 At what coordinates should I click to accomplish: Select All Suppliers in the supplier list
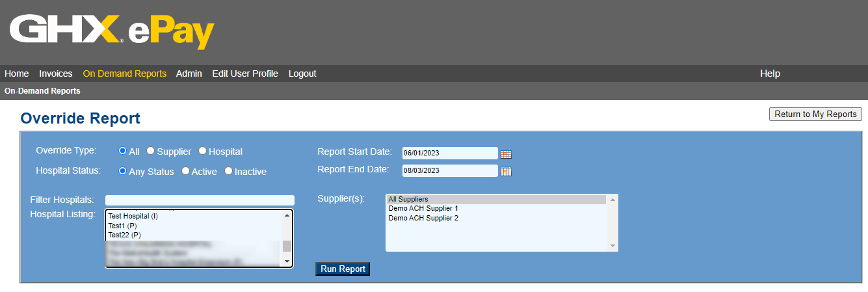pos(496,199)
